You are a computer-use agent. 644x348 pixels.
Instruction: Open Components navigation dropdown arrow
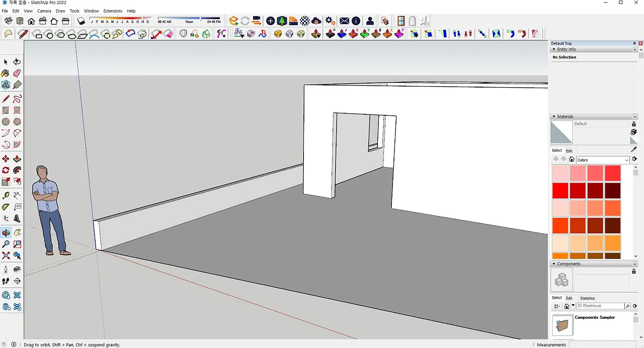coord(573,306)
